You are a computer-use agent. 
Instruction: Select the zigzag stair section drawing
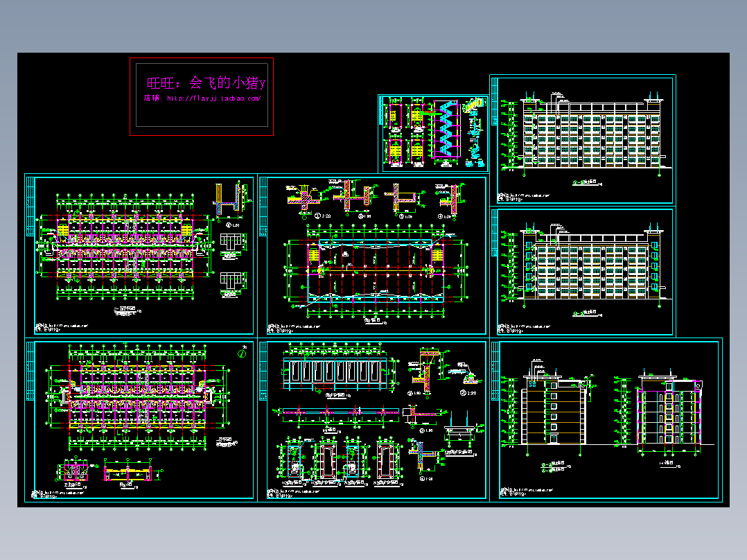(x=446, y=130)
